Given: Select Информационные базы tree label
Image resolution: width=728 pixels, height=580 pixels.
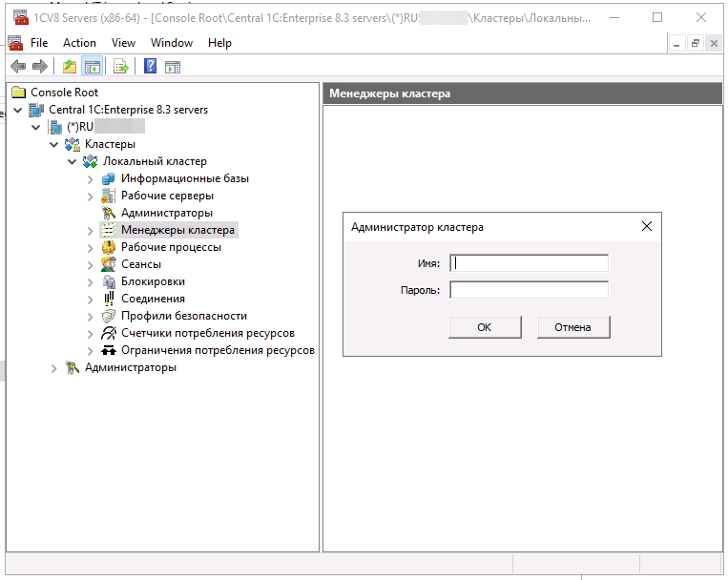Looking at the screenshot, I should coord(185,178).
